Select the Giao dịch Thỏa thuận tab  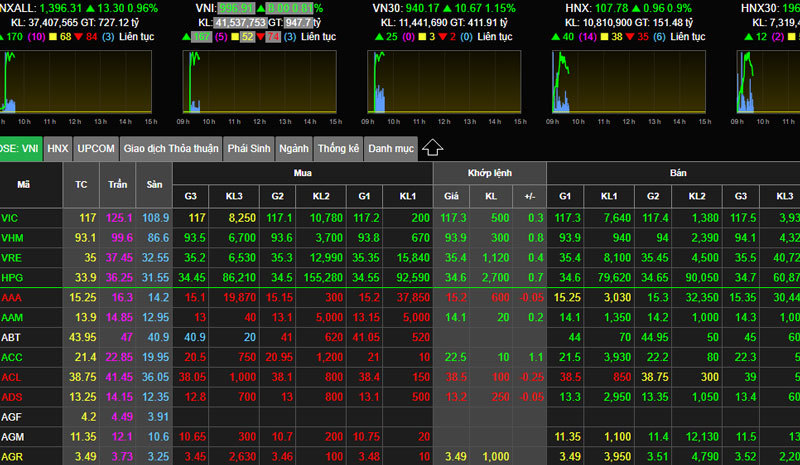pos(170,148)
